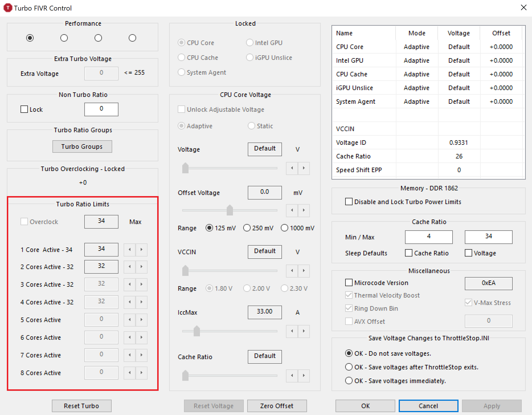Click the Offset column header
This screenshot has height=415, width=532.
click(x=501, y=33)
